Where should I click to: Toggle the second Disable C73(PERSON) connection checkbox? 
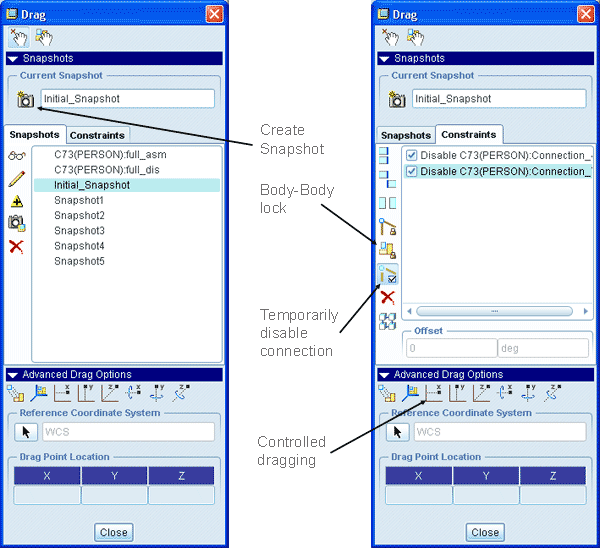tap(410, 171)
